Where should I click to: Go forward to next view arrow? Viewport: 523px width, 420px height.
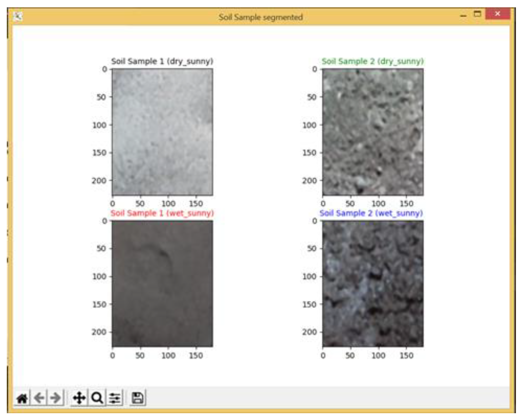pos(55,398)
